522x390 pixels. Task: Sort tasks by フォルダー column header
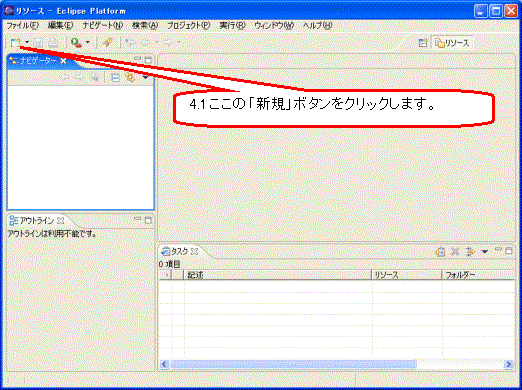pos(478,275)
